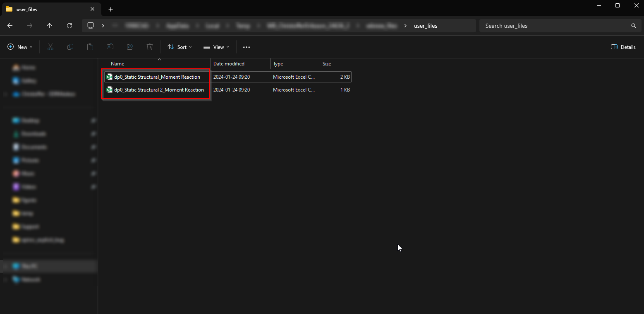The width and height of the screenshot is (644, 314).
Task: Click the PC monitor icon in address bar
Action: tap(91, 26)
